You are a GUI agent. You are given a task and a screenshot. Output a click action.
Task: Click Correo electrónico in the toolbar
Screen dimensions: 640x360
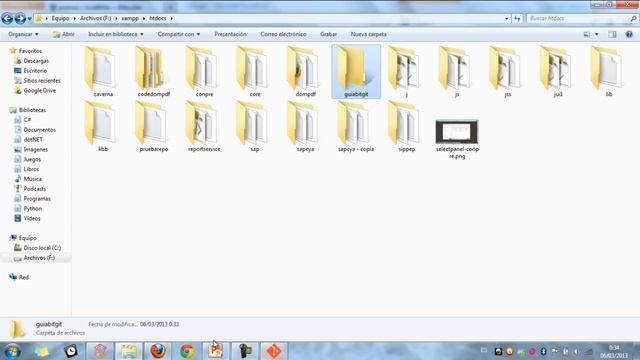coord(283,34)
